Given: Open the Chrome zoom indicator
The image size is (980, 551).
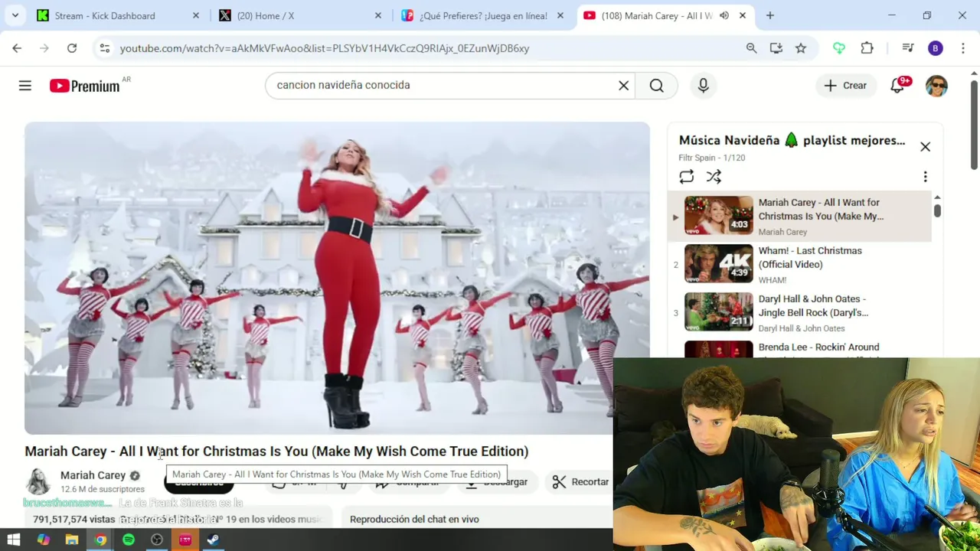Looking at the screenshot, I should tap(751, 48).
